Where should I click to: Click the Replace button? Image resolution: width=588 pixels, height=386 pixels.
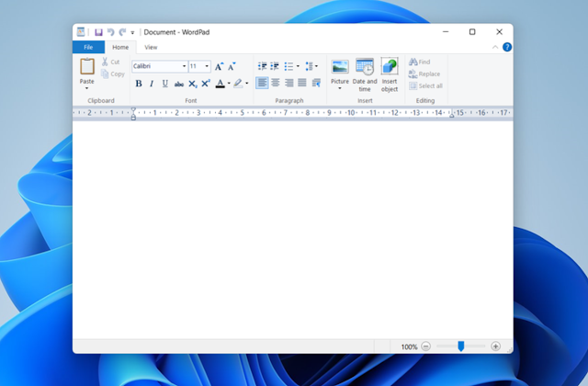[x=424, y=74]
